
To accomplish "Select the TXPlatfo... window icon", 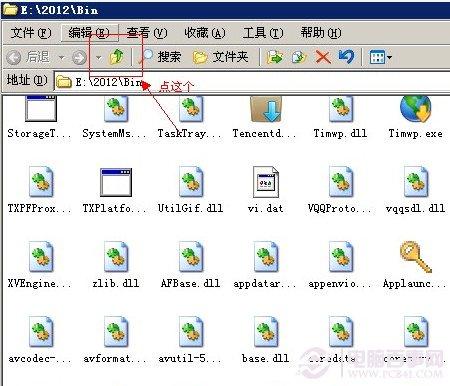I will (116, 182).
